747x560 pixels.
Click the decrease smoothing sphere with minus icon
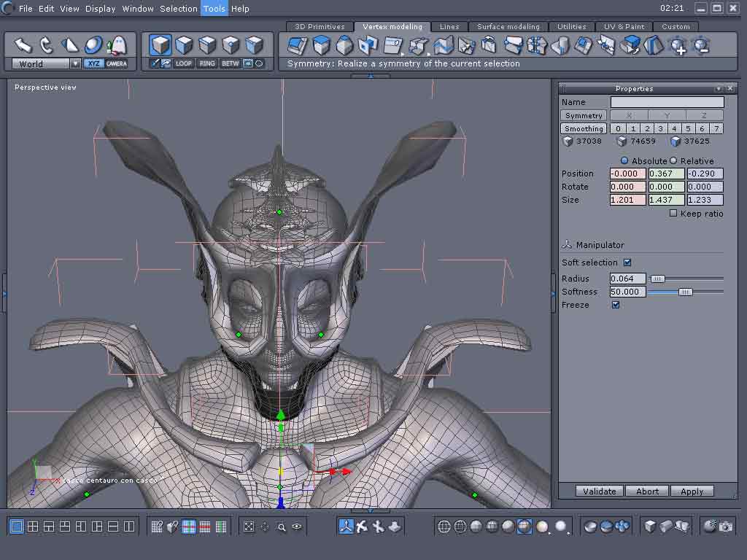[x=700, y=46]
